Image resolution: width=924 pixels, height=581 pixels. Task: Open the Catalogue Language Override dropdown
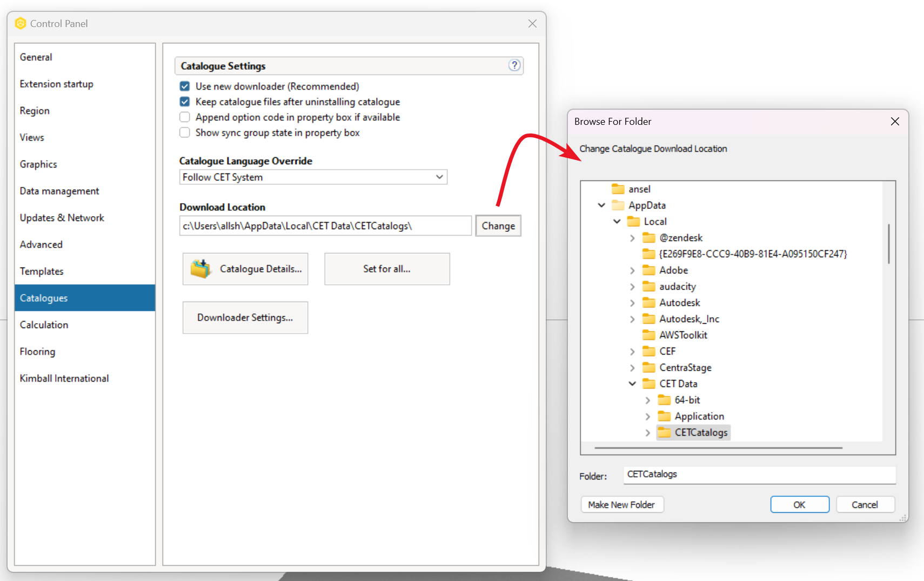tap(439, 177)
